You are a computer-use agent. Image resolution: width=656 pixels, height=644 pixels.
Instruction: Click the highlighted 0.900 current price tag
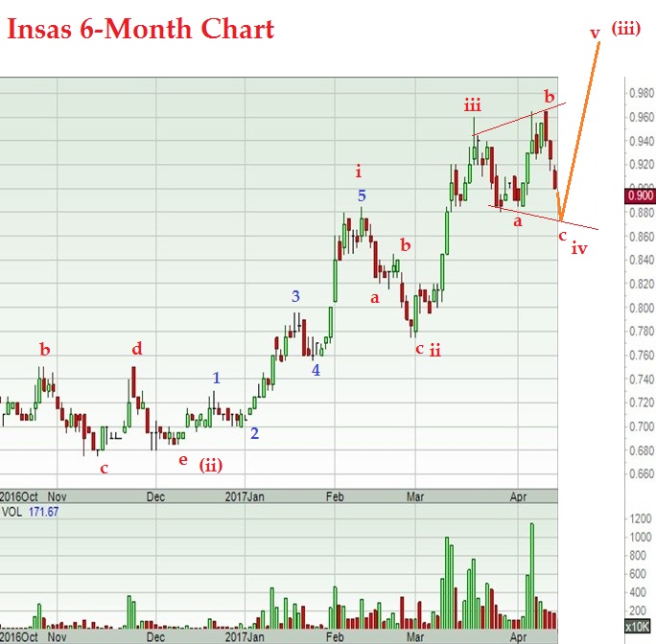(640, 195)
